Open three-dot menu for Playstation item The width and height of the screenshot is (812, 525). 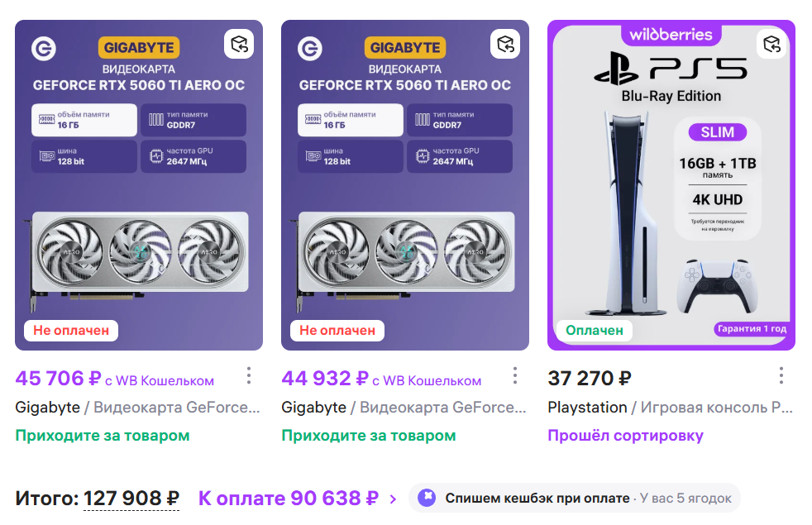point(781,376)
